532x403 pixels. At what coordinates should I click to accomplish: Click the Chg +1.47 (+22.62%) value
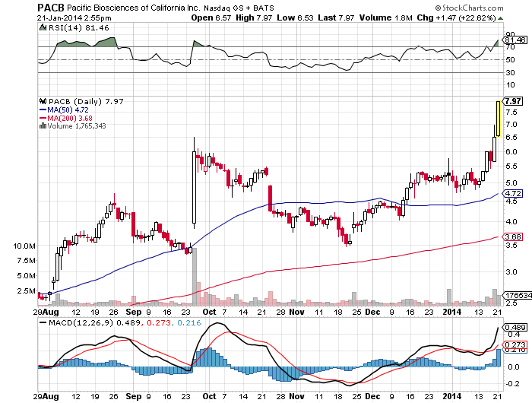pyautogui.click(x=456, y=17)
